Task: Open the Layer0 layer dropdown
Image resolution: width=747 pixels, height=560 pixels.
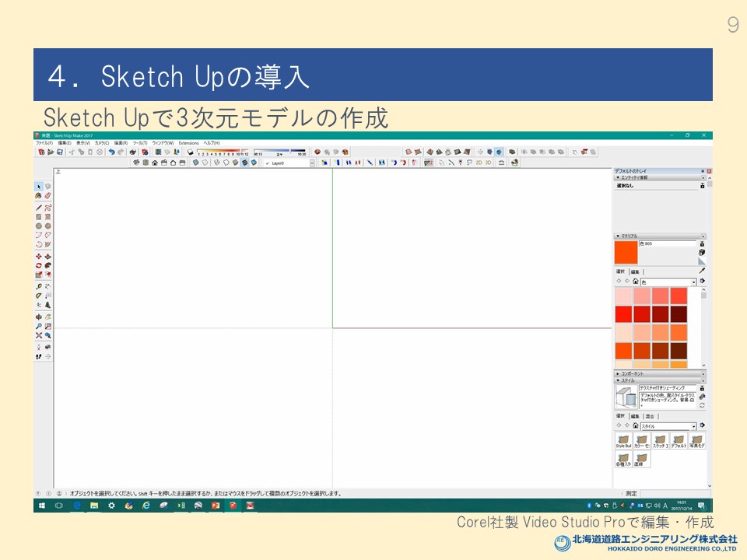Action: tap(312, 163)
